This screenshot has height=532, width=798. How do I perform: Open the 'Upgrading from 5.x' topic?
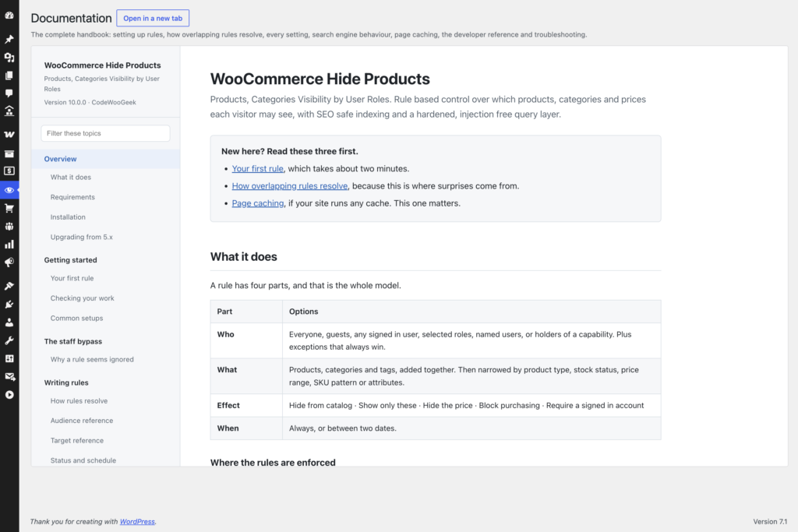pyautogui.click(x=81, y=237)
